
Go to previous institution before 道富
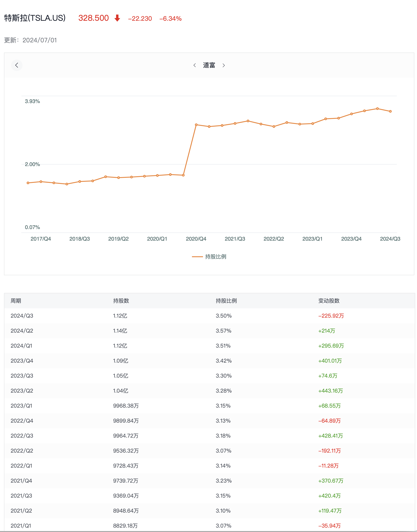195,65
